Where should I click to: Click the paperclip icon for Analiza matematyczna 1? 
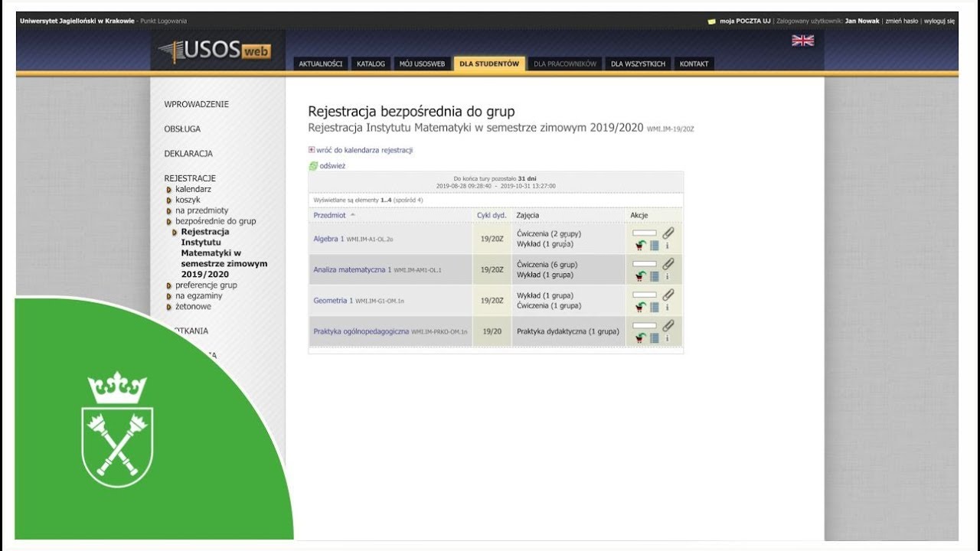(668, 263)
